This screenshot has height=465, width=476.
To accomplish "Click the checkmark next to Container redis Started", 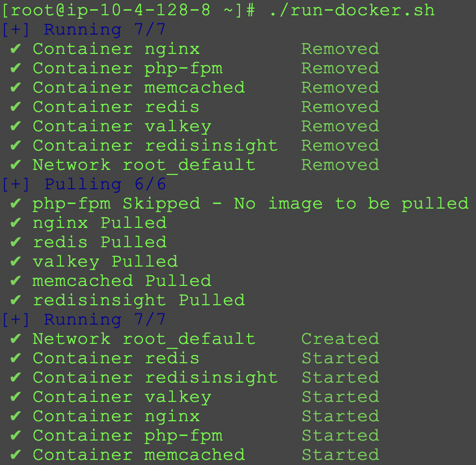I will tap(16, 359).
